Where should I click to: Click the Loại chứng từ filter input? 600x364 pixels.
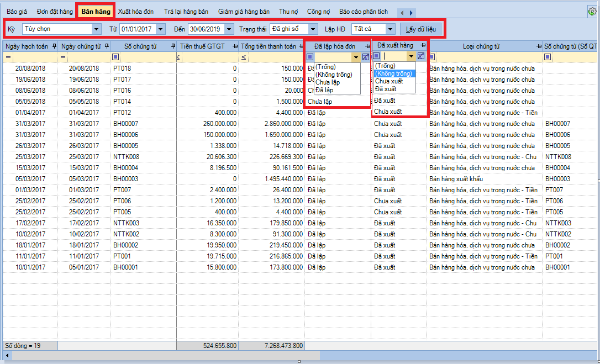[x=488, y=57]
